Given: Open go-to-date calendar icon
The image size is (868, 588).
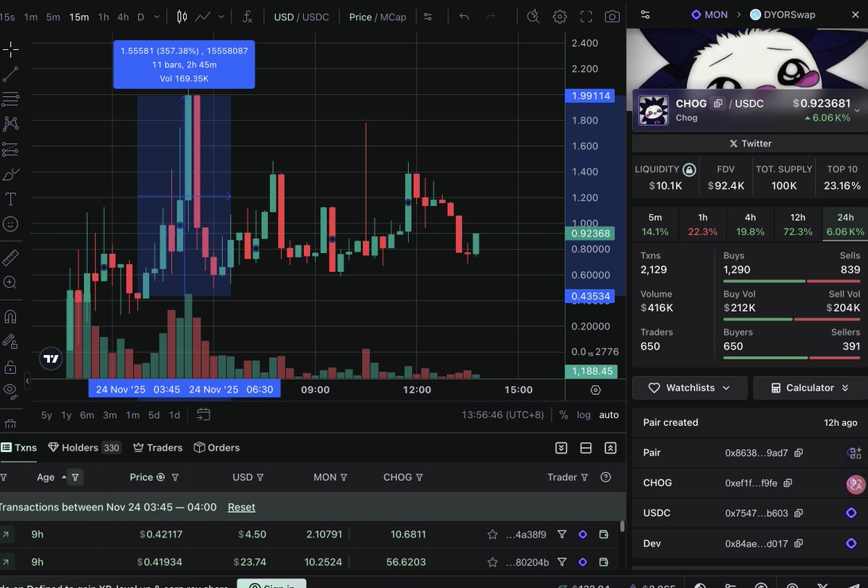Looking at the screenshot, I should click(203, 414).
